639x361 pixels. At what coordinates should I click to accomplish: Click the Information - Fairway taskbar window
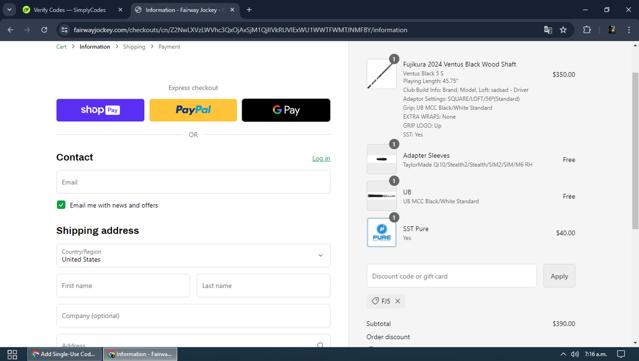point(140,354)
